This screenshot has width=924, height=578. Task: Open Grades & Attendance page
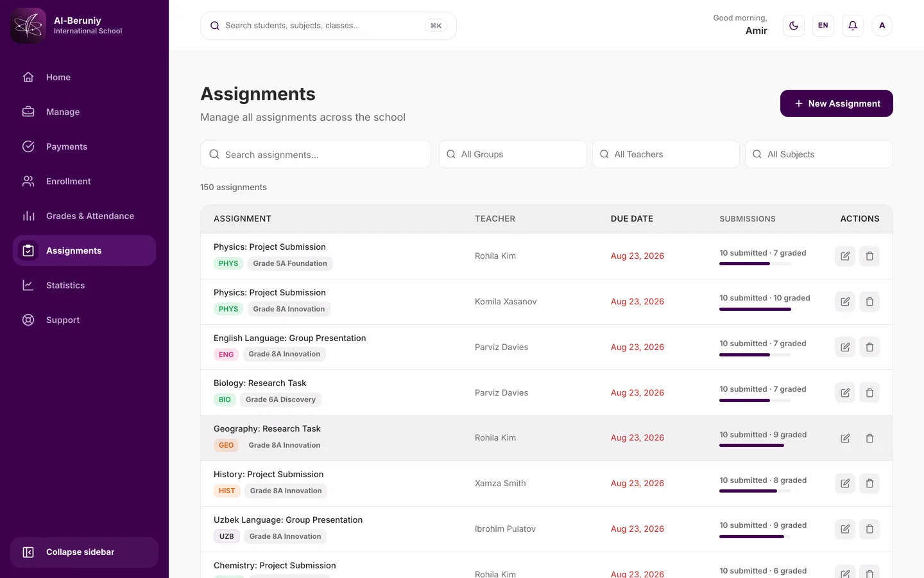84,216
